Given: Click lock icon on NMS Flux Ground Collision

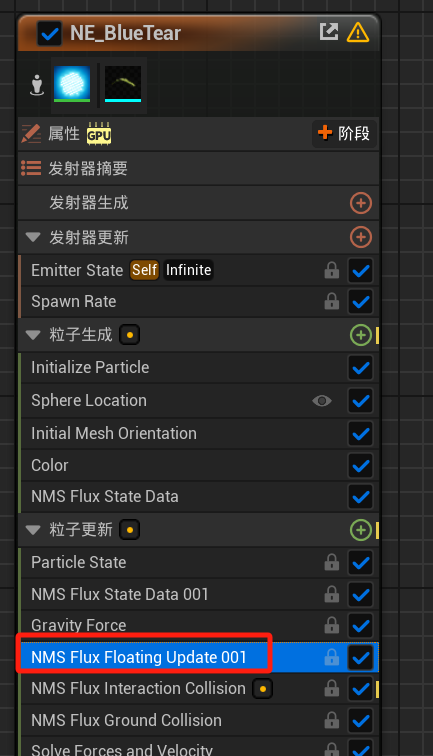Looking at the screenshot, I should point(332,720).
